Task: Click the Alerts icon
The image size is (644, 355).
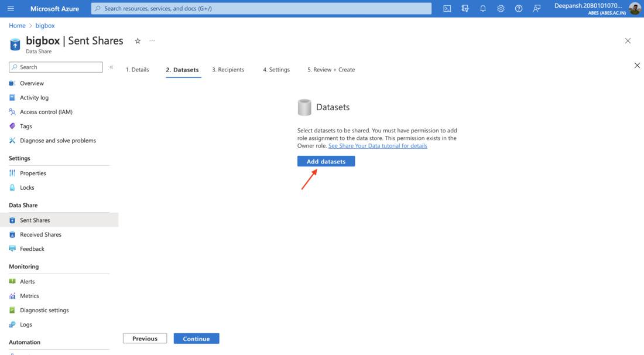Action: coord(12,281)
